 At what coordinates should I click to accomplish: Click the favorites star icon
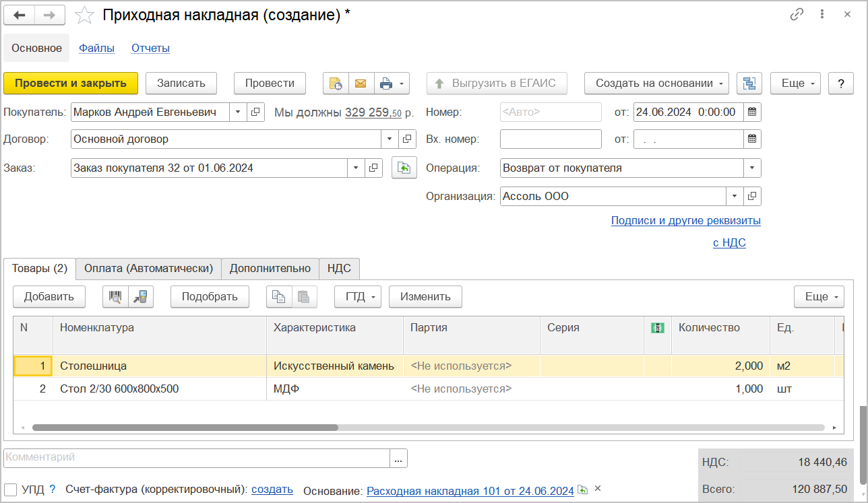84,15
